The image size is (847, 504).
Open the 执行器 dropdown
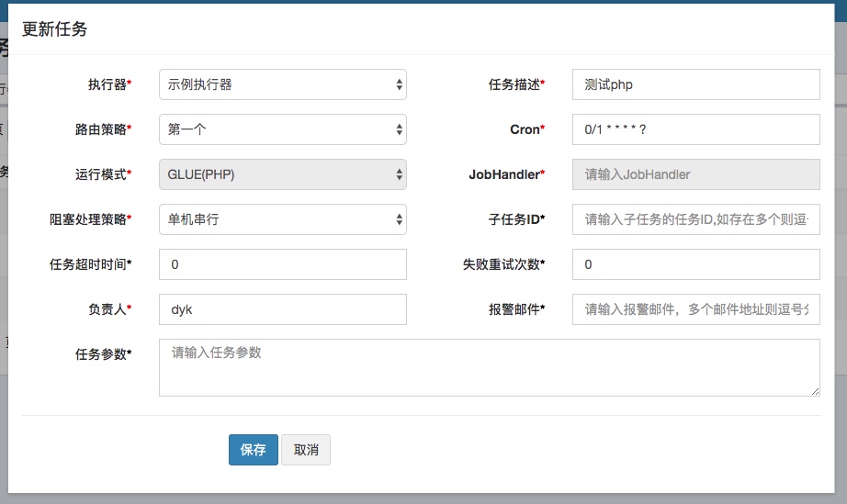click(282, 84)
